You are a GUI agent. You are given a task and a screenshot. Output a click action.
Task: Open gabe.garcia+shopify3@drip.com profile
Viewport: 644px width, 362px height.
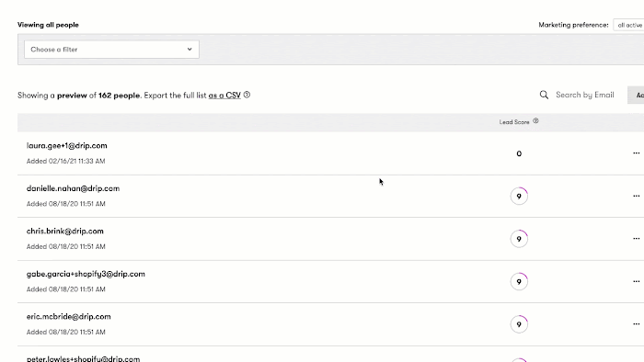pyautogui.click(x=86, y=274)
